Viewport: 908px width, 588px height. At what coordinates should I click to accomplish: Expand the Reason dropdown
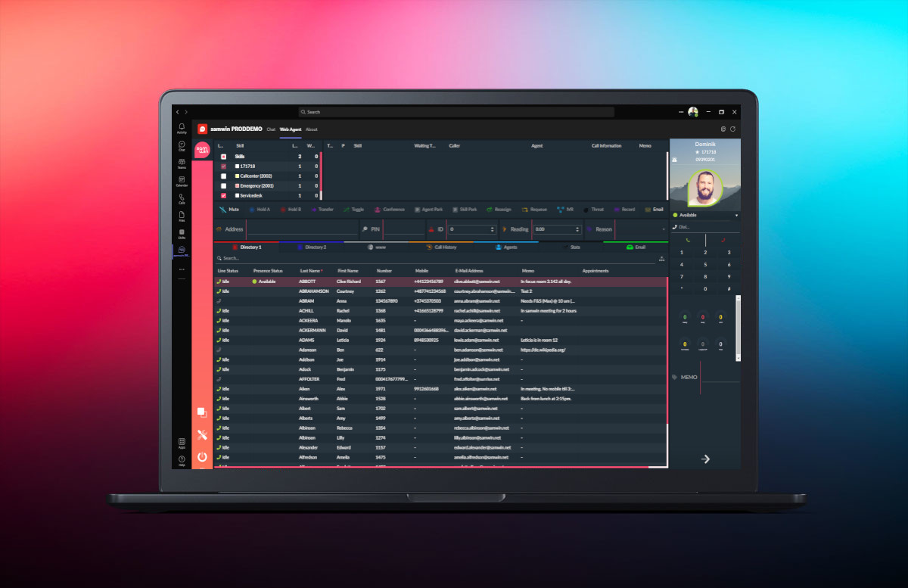pos(664,229)
